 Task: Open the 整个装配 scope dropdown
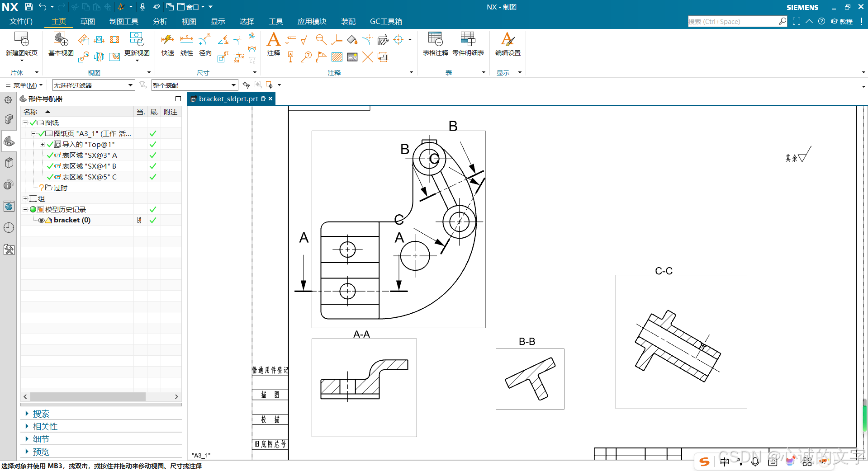pos(194,85)
